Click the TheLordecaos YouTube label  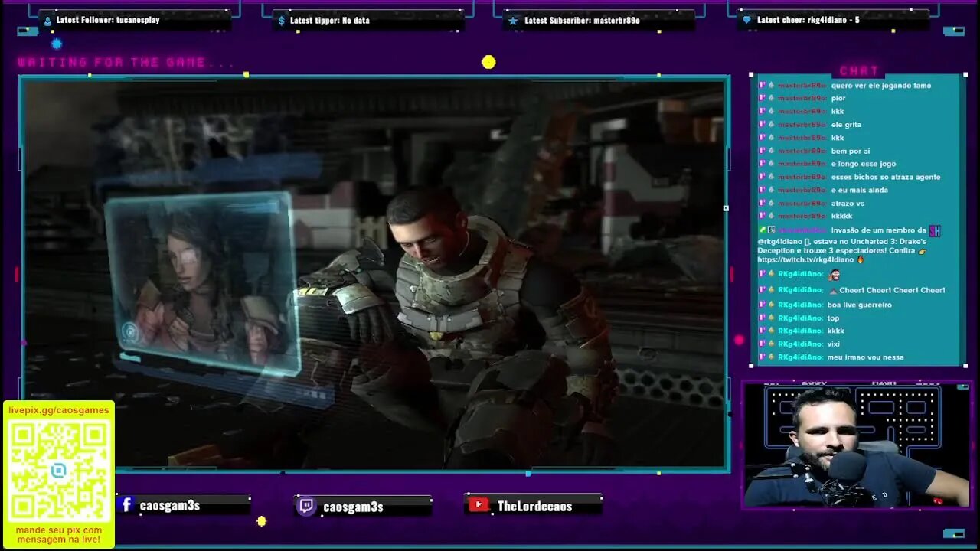coord(534,506)
